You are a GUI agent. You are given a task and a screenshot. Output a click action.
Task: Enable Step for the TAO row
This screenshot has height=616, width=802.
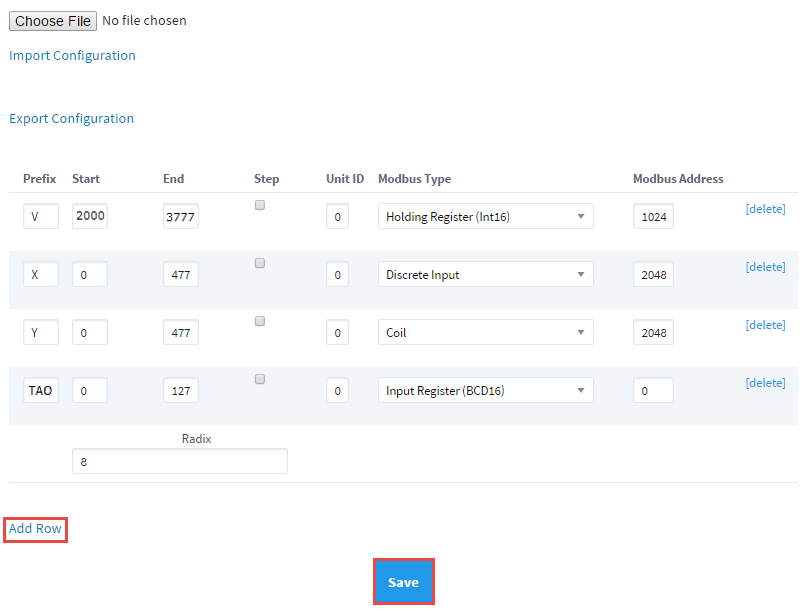click(x=260, y=378)
